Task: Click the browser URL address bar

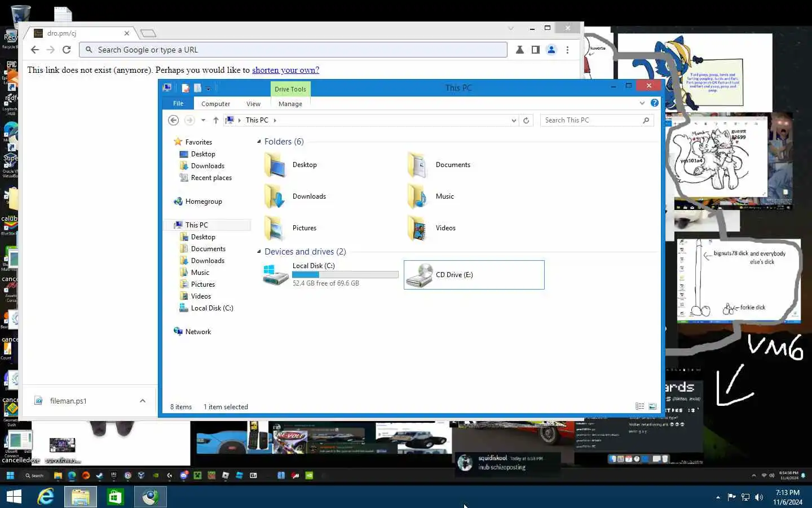Action: click(293, 50)
